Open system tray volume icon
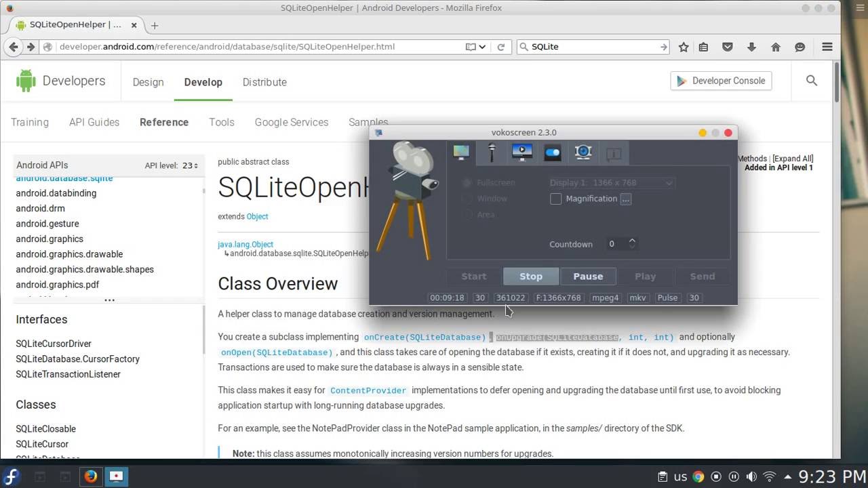The image size is (868, 488). point(751,476)
